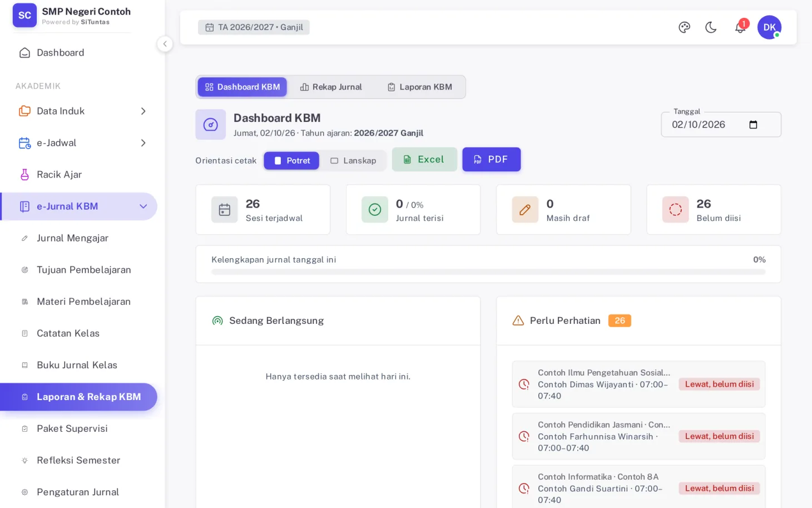Click the TA 2026/2027 Ganjil period chip
This screenshot has width=812, height=508.
(x=254, y=27)
